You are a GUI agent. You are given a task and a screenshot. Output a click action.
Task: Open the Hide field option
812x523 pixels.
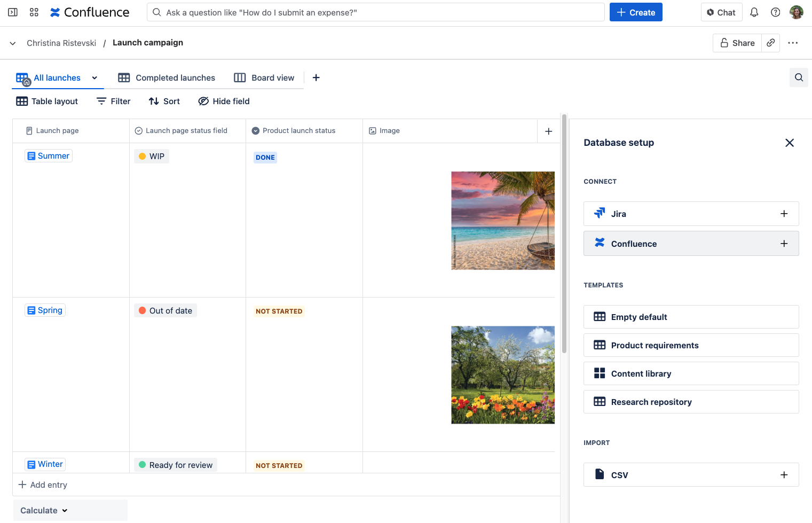(x=224, y=101)
